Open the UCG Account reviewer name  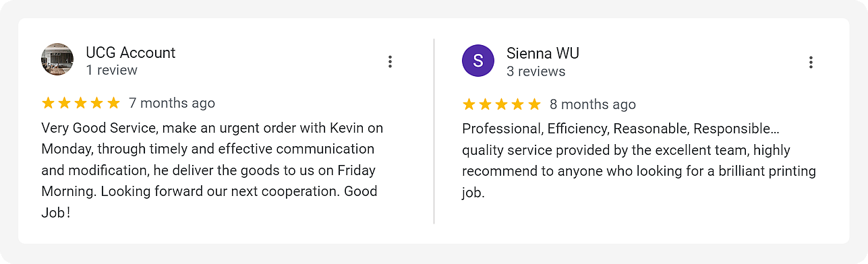130,53
